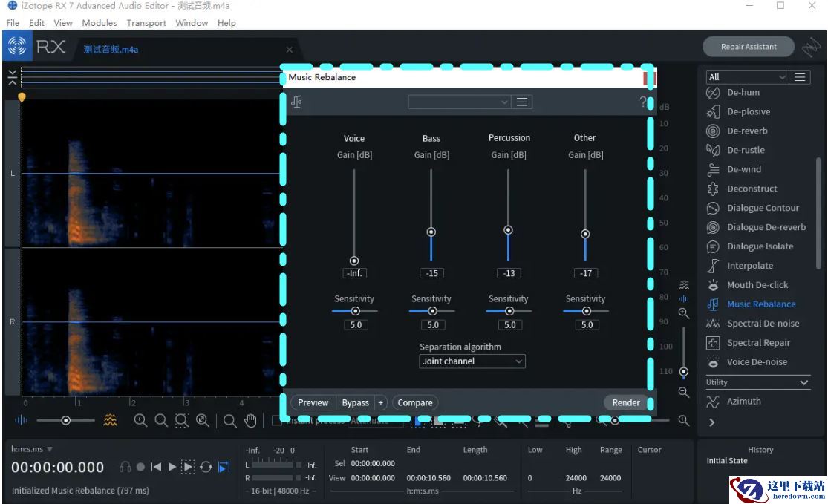Open the De-reverb module
The width and height of the screenshot is (828, 504).
click(746, 131)
